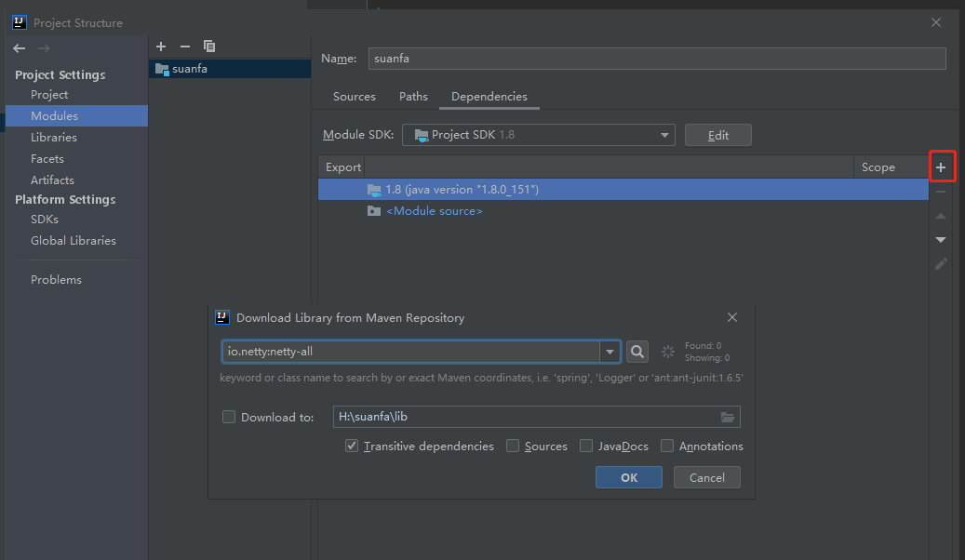Enable Sources download checkbox
Image resolution: width=965 pixels, height=560 pixels.
click(513, 446)
